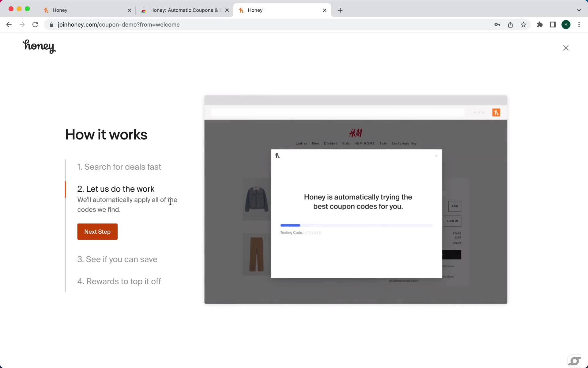Click the Honey icon inside demo popup

tap(277, 155)
